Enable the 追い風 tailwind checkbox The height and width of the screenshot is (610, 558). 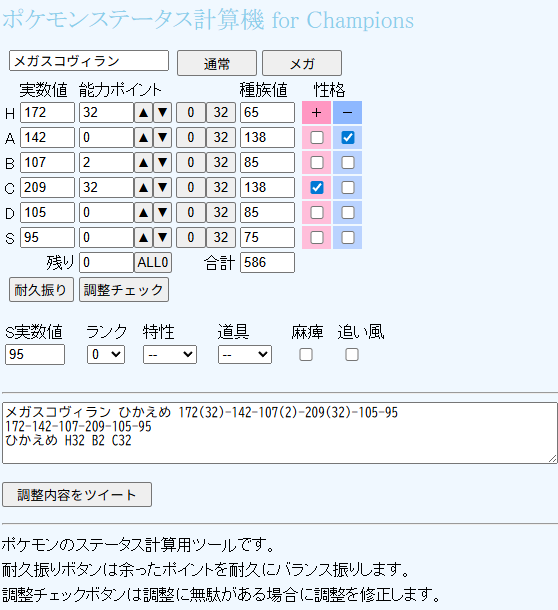coord(352,354)
